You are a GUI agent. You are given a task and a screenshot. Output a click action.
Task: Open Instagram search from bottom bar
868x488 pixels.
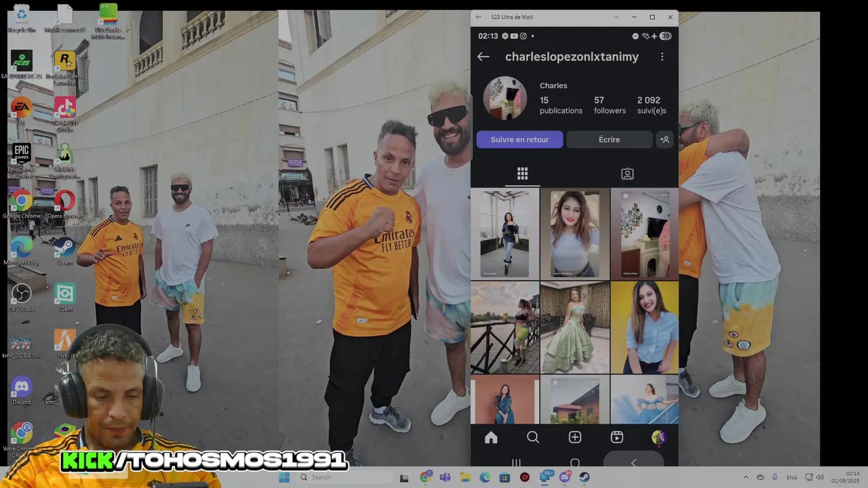pyautogui.click(x=533, y=437)
